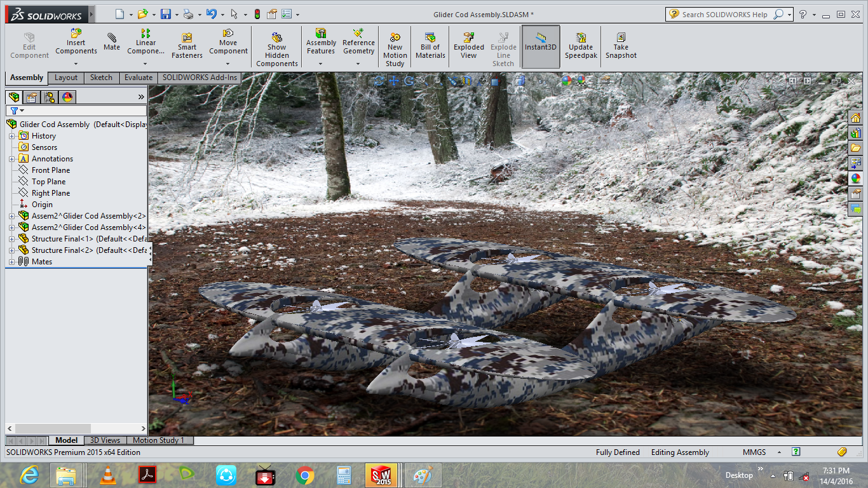The height and width of the screenshot is (488, 868).
Task: Switch to the Layout tab
Action: [66, 78]
